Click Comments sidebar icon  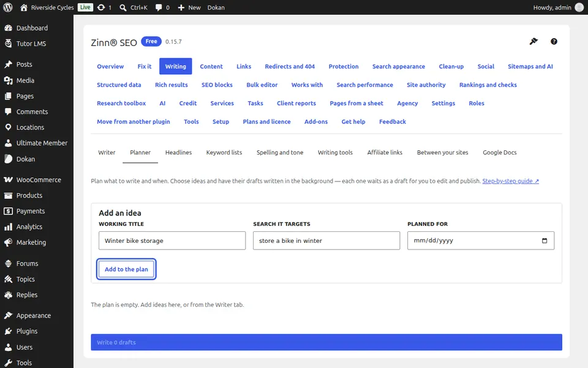(x=8, y=112)
